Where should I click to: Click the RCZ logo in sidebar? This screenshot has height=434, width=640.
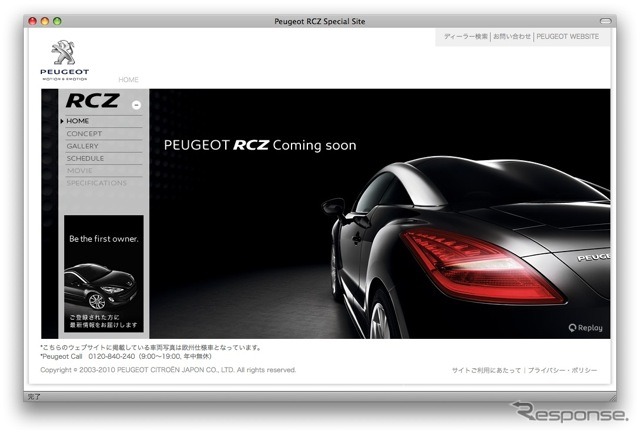click(x=93, y=100)
